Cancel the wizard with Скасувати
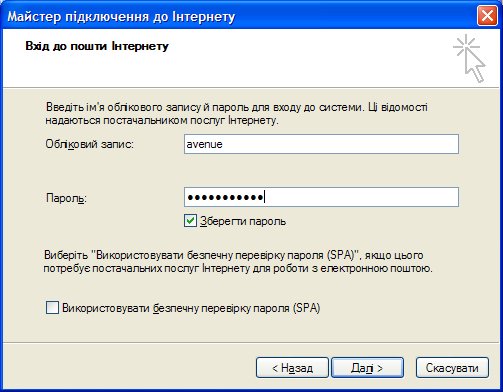The image size is (503, 392). pos(452,368)
